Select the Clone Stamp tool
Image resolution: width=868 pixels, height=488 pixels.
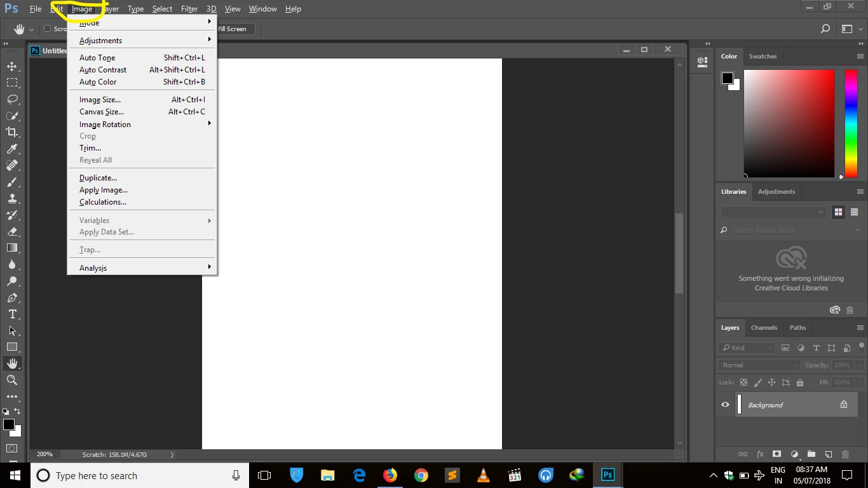point(12,198)
